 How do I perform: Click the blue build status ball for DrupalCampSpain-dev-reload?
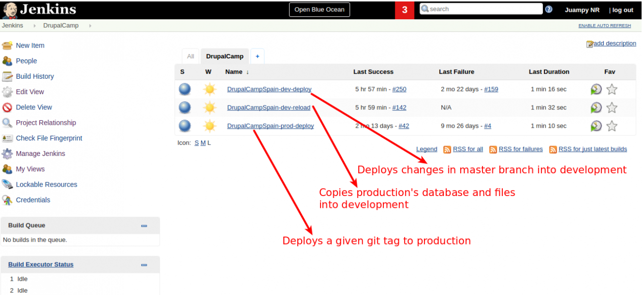[184, 107]
